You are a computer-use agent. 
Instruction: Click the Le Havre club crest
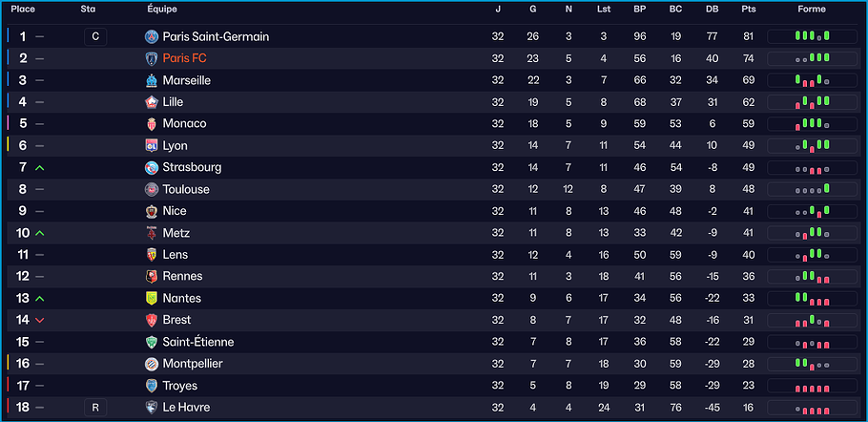tap(152, 408)
